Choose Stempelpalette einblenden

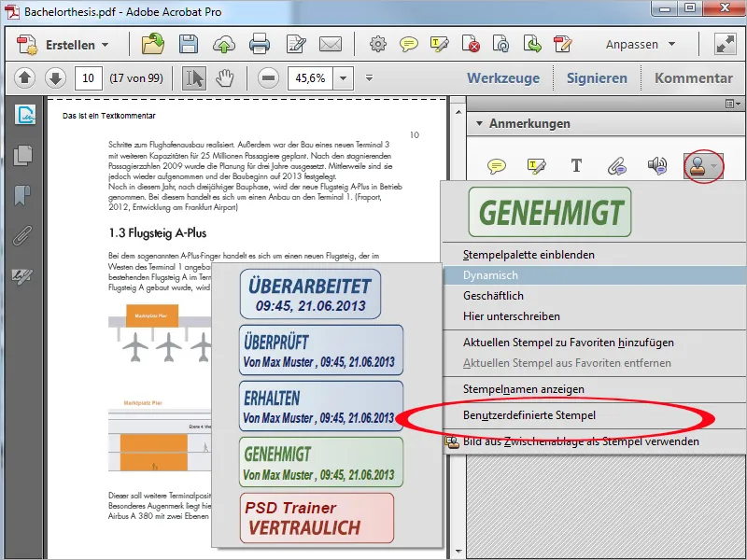point(595,255)
